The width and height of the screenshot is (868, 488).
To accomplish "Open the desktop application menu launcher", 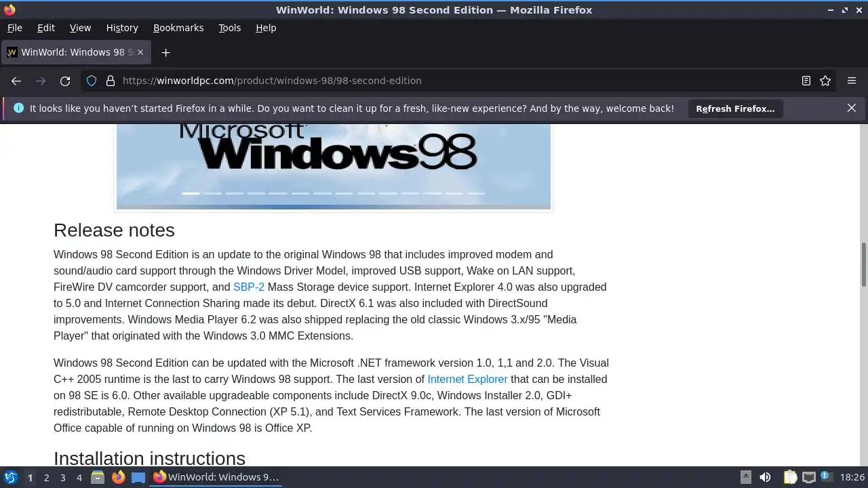I will (x=11, y=477).
